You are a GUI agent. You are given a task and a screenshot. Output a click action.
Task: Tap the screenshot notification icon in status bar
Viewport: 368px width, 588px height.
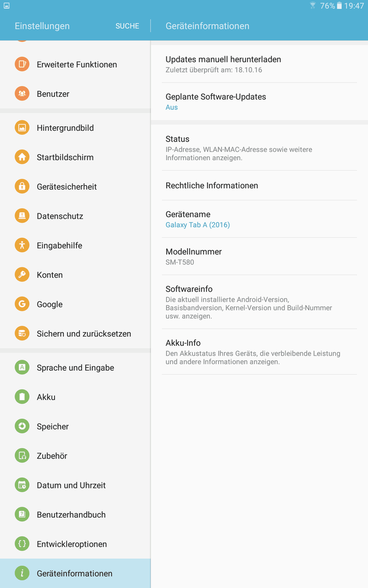click(7, 5)
